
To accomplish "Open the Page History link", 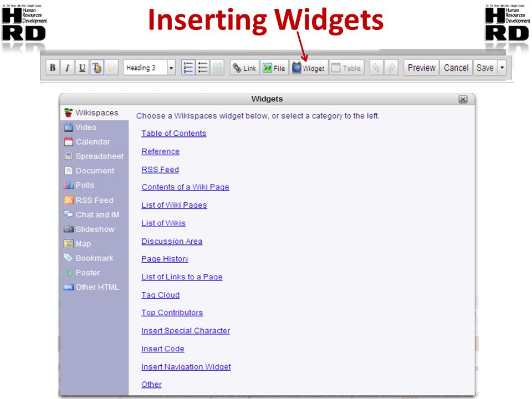I will click(165, 259).
